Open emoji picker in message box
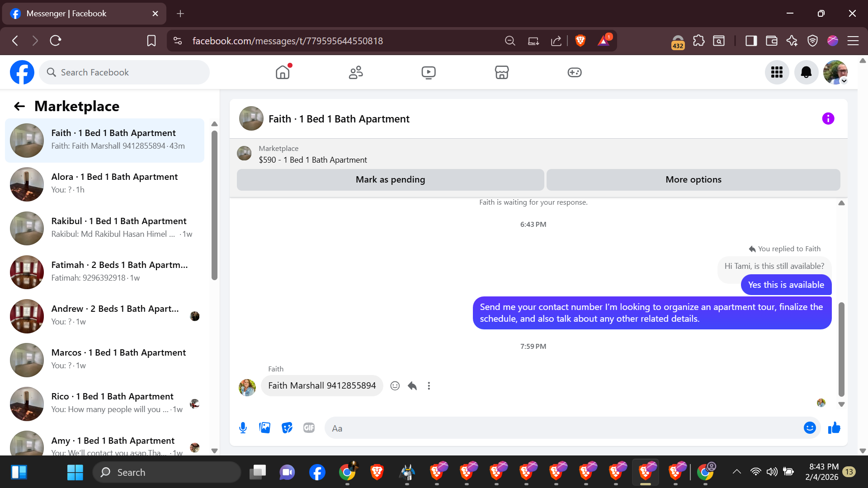This screenshot has height=488, width=868. [809, 427]
